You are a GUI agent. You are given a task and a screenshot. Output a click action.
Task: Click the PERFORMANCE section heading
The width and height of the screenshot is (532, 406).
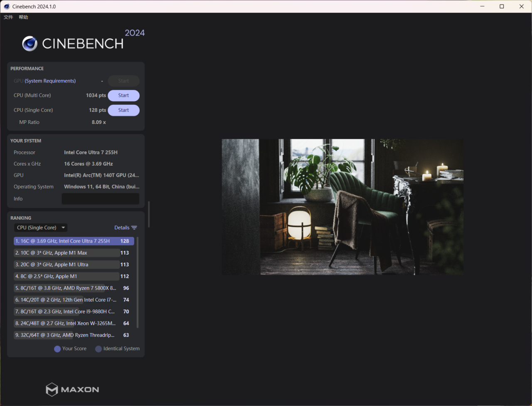coord(27,69)
